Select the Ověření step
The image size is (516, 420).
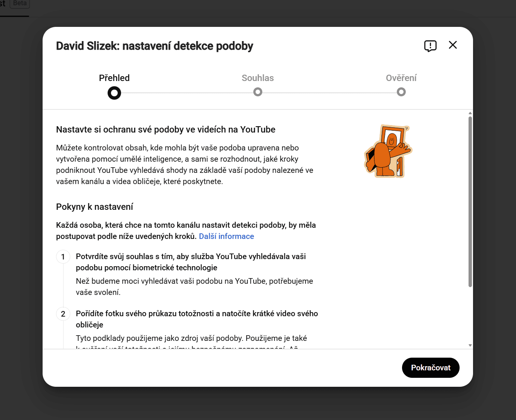click(x=401, y=78)
